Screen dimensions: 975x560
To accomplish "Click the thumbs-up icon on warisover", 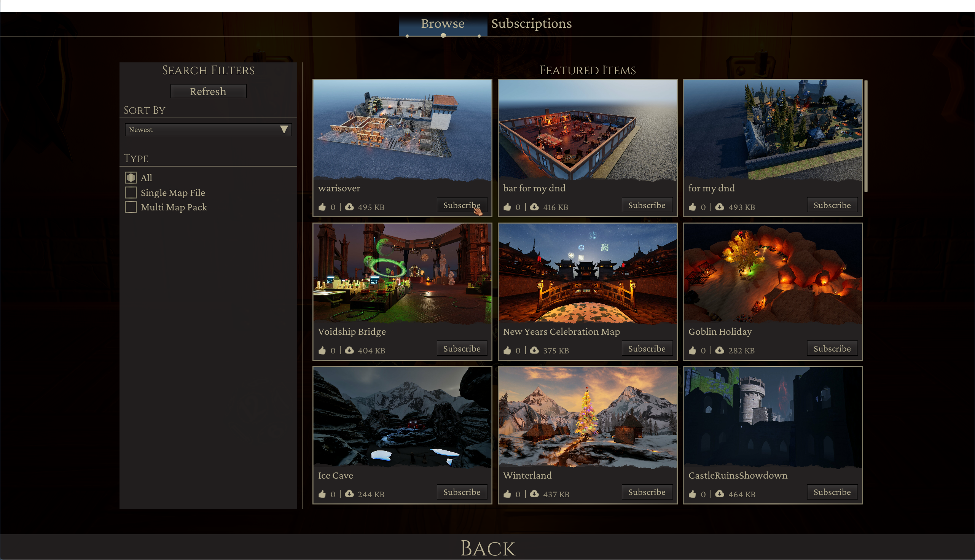I will coord(323,207).
